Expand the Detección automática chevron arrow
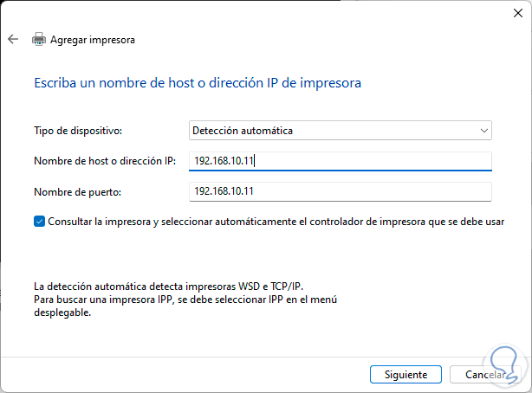532x393 pixels. click(x=483, y=131)
